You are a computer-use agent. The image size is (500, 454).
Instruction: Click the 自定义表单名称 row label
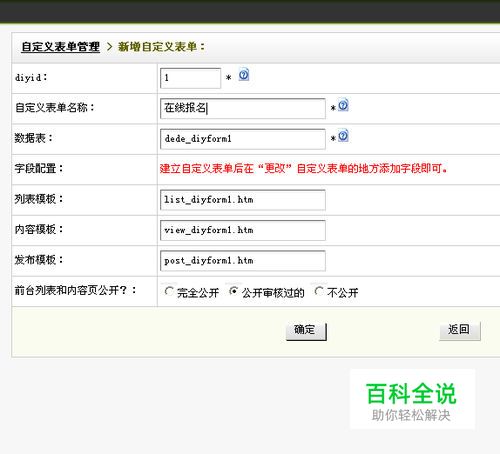(55, 108)
